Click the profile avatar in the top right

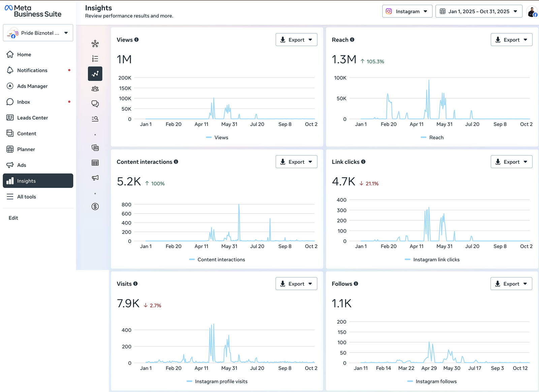coord(532,12)
